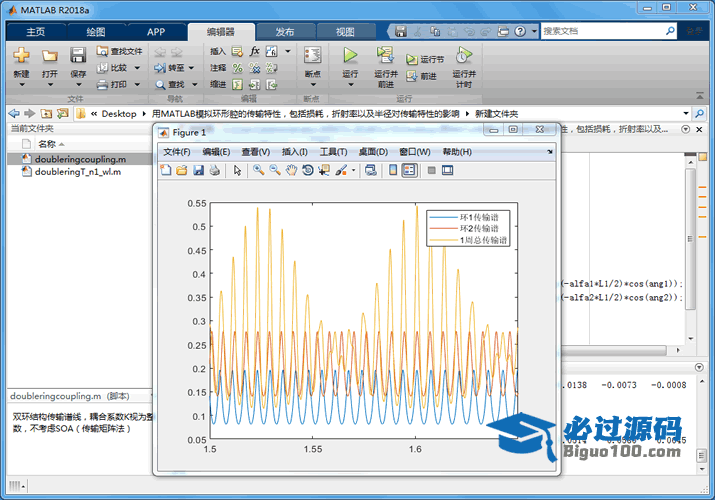Toggle Zoom Out tool in Figure 1

(x=275, y=170)
